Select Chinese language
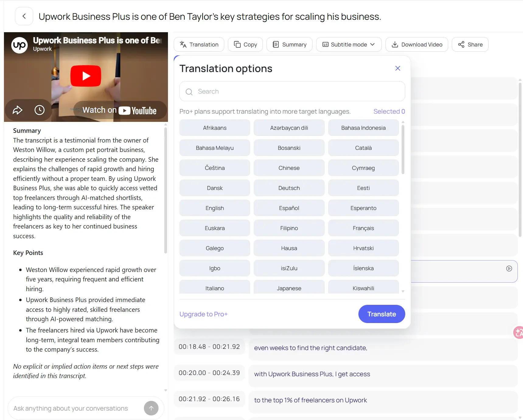Viewport: 523px width, 420px height. (289, 168)
